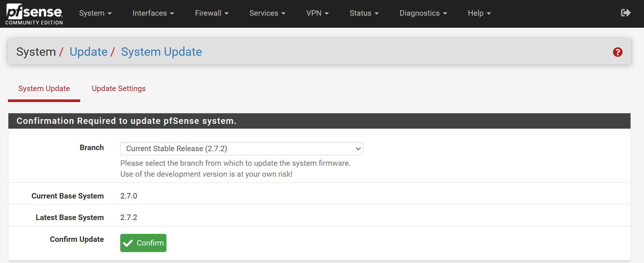
Task: Open the System menu
Action: [95, 13]
